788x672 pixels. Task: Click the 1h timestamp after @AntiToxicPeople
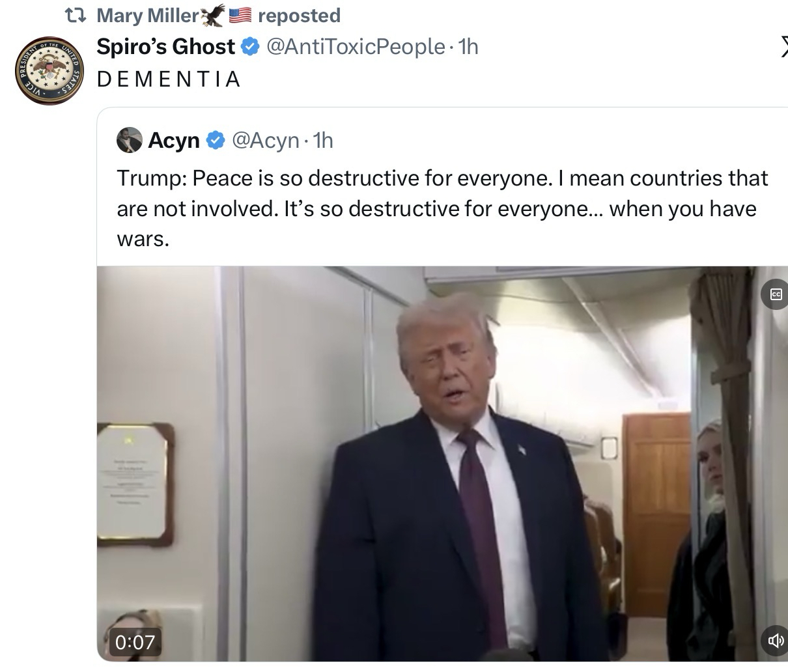pyautogui.click(x=468, y=47)
